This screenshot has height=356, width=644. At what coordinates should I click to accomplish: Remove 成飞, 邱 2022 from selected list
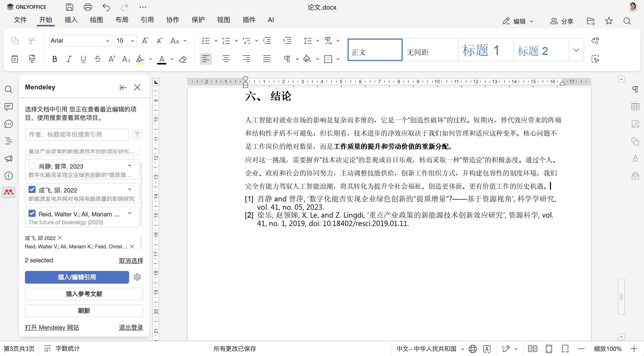(x=60, y=238)
